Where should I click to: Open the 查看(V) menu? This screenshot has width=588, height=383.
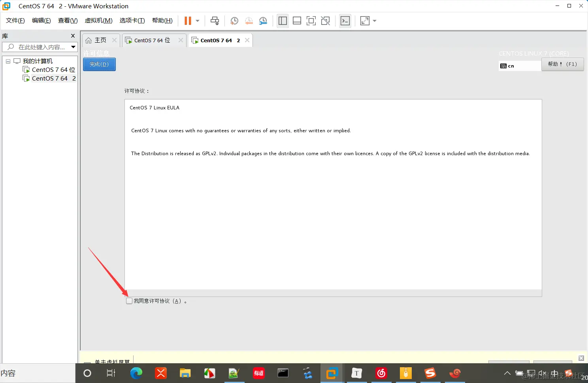[68, 21]
